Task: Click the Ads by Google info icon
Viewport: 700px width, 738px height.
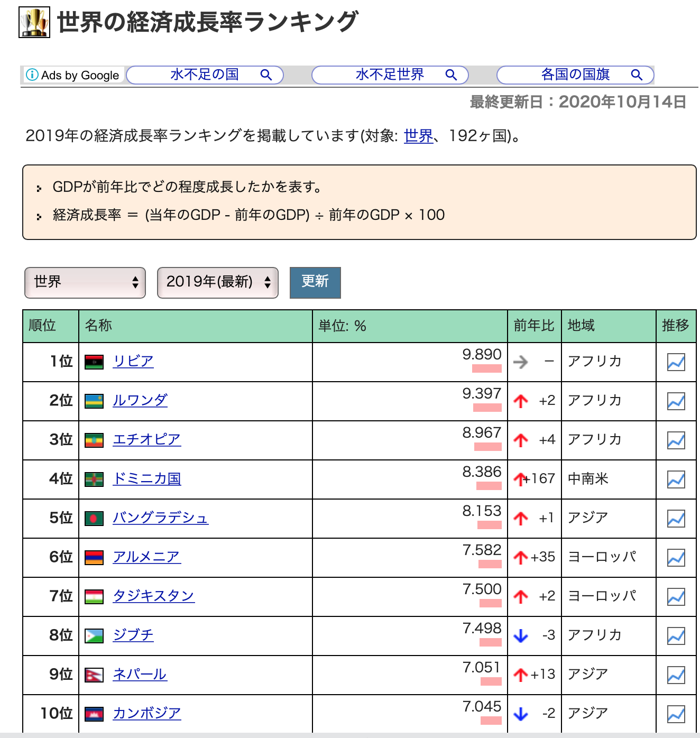Action: click(x=33, y=75)
